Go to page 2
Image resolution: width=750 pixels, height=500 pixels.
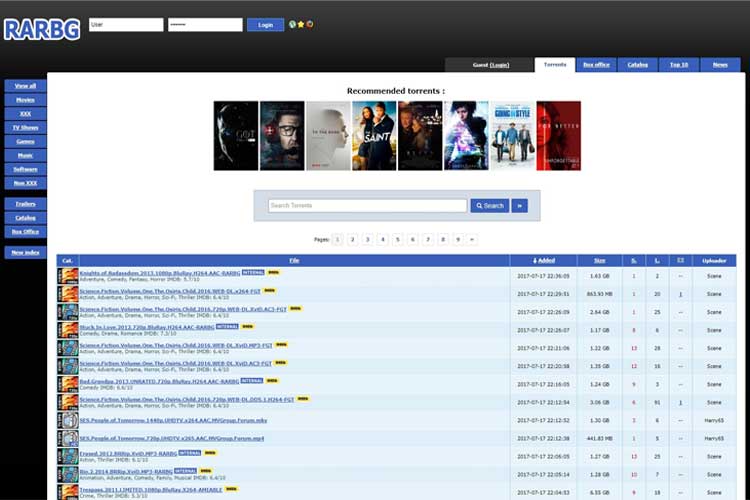(353, 239)
